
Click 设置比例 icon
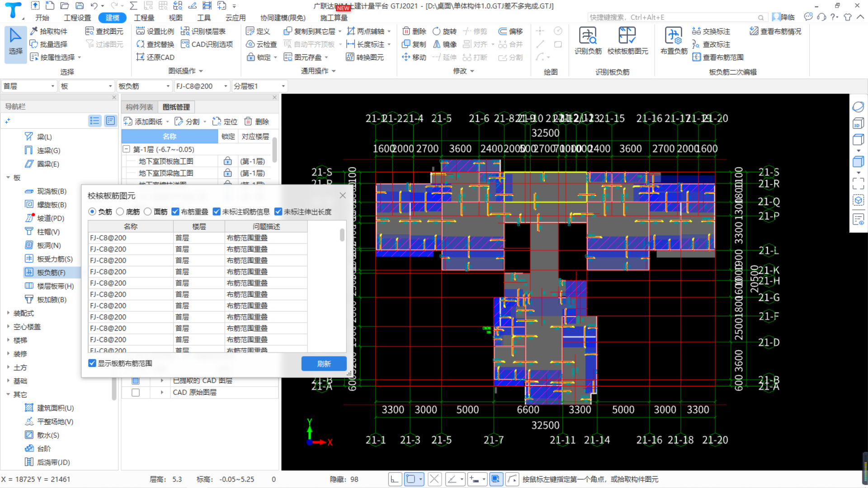point(141,31)
